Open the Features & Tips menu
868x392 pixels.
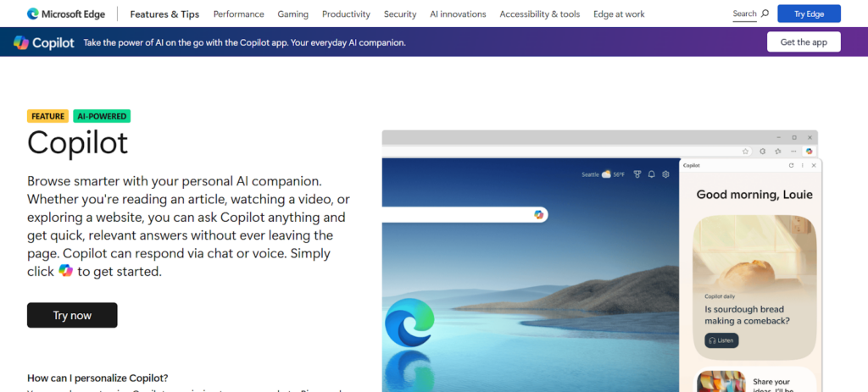(x=165, y=14)
